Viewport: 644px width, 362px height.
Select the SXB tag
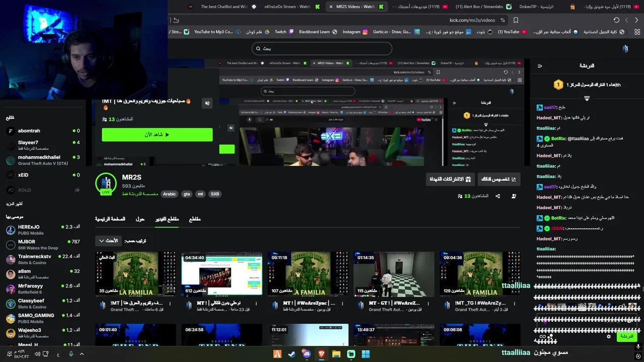[215, 194]
